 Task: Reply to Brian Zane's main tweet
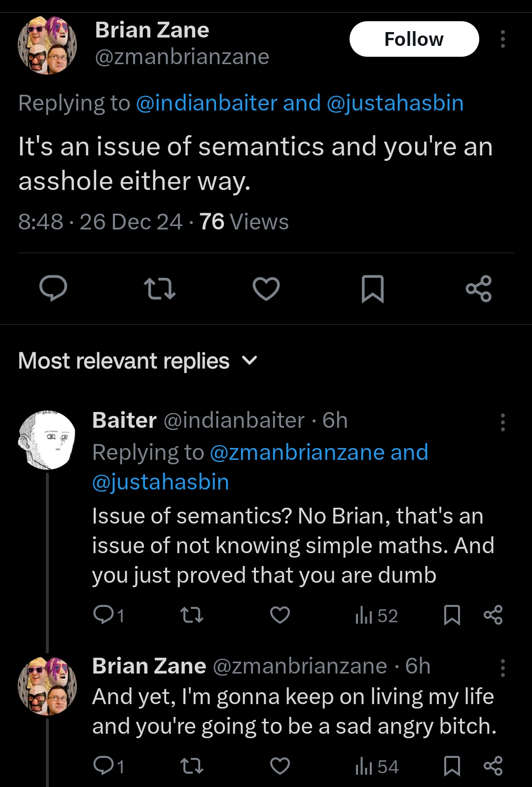pyautogui.click(x=53, y=289)
